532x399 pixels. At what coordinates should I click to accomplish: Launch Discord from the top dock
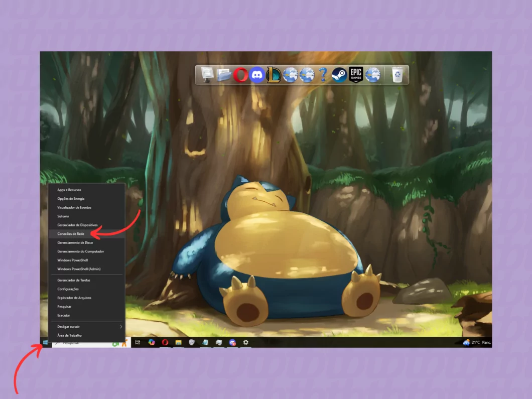pos(257,75)
